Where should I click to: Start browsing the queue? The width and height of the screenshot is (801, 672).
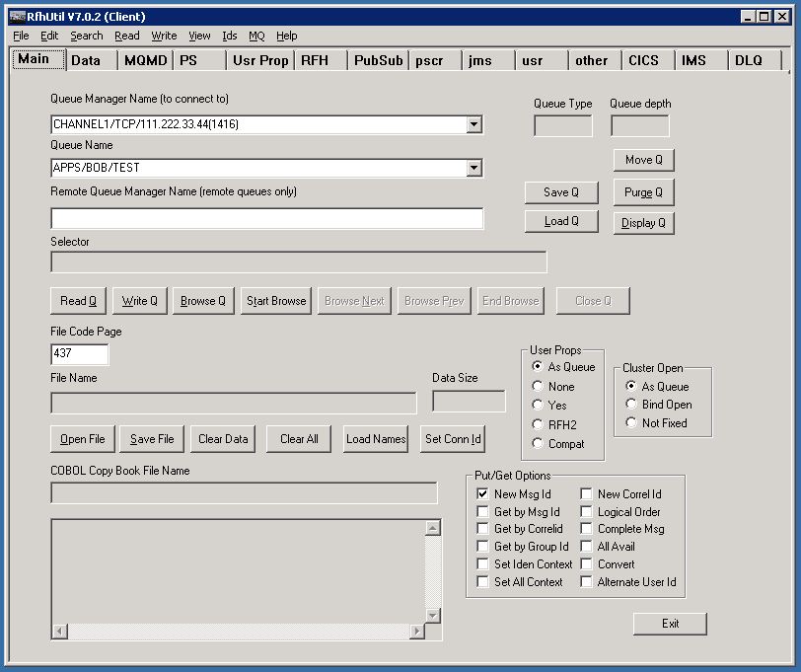(275, 300)
